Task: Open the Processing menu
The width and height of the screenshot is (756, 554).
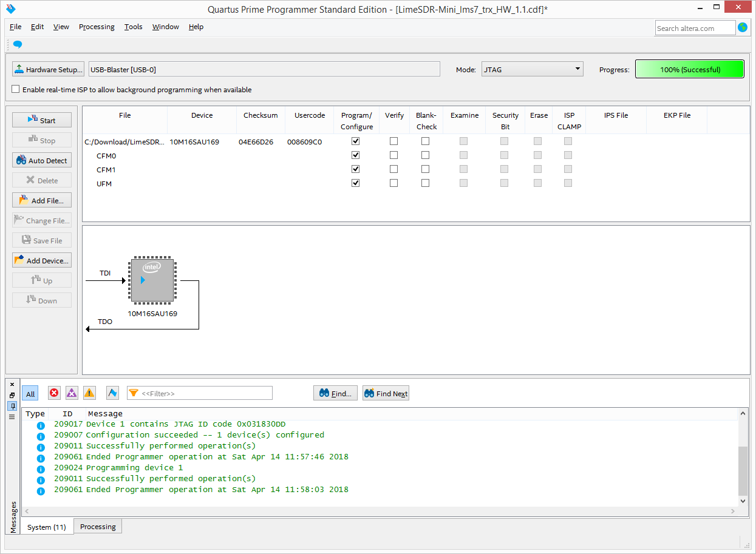Action: pyautogui.click(x=97, y=27)
